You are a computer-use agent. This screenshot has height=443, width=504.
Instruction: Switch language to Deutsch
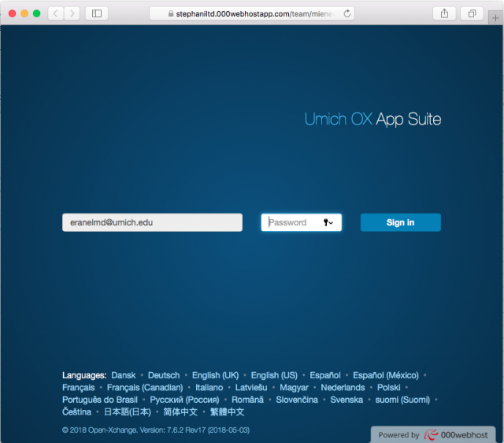pos(164,375)
